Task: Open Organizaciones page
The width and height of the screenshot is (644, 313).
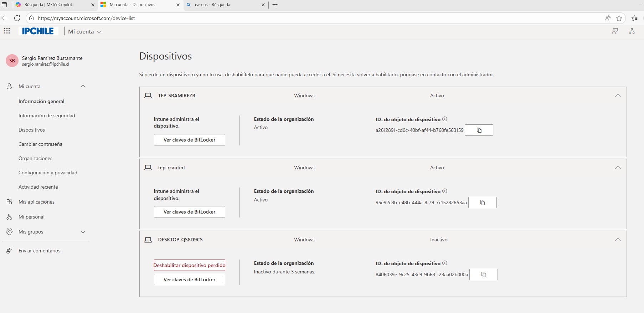Action: (x=35, y=158)
